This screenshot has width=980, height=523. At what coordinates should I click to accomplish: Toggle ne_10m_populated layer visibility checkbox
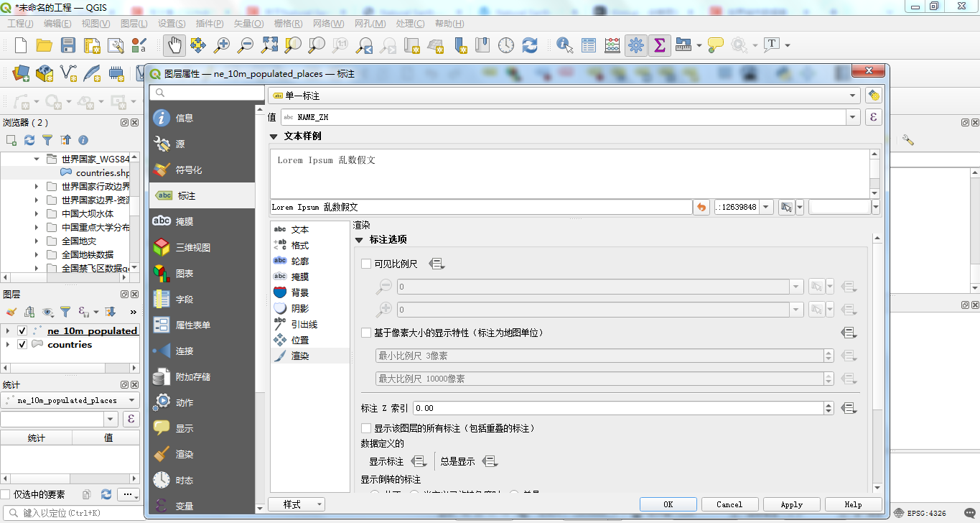22,330
